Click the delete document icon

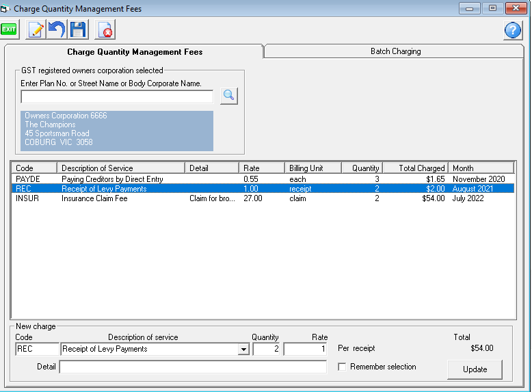[105, 29]
